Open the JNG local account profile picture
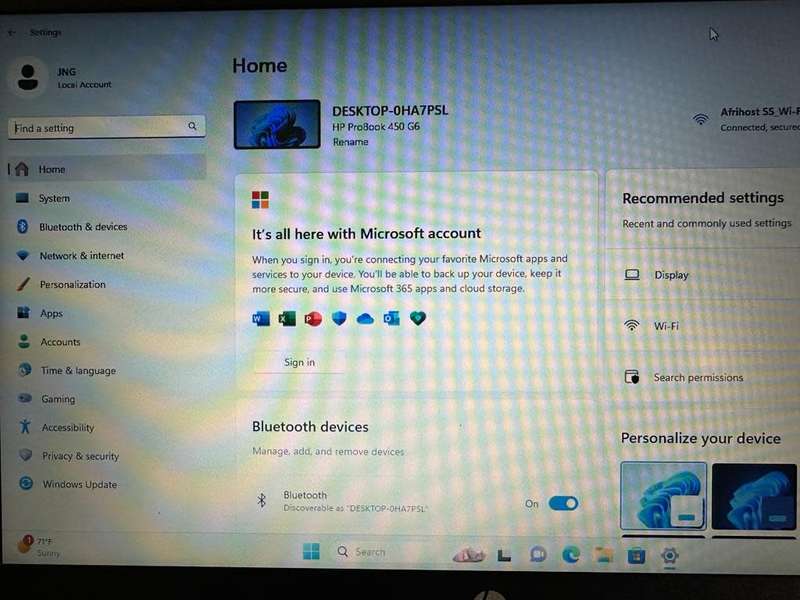The width and height of the screenshot is (800, 600). tap(28, 77)
